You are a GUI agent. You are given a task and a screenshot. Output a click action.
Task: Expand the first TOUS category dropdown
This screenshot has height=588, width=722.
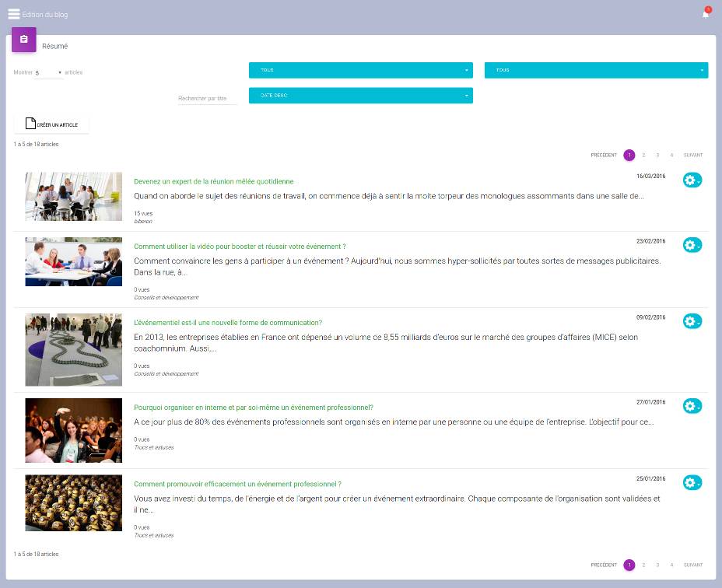point(360,70)
